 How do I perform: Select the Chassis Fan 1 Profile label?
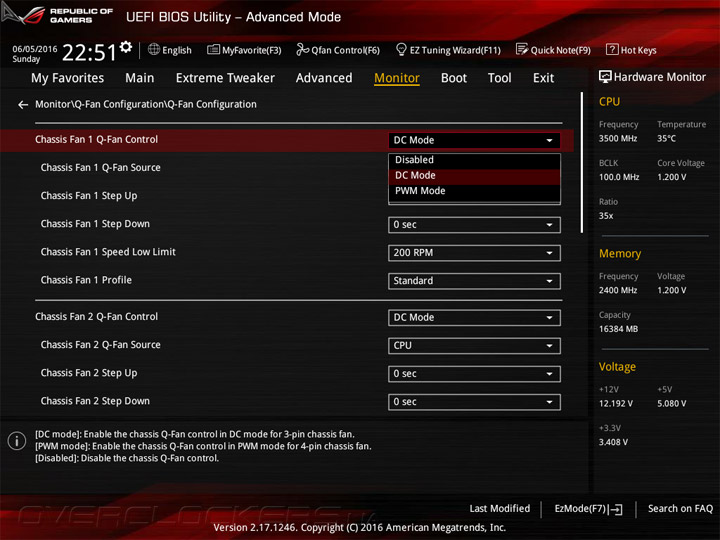pos(86,280)
